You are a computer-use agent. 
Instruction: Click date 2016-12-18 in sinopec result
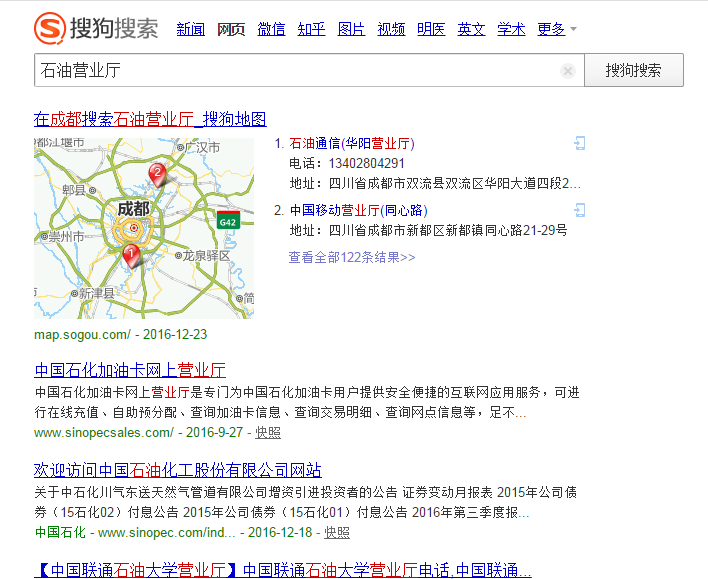280,532
